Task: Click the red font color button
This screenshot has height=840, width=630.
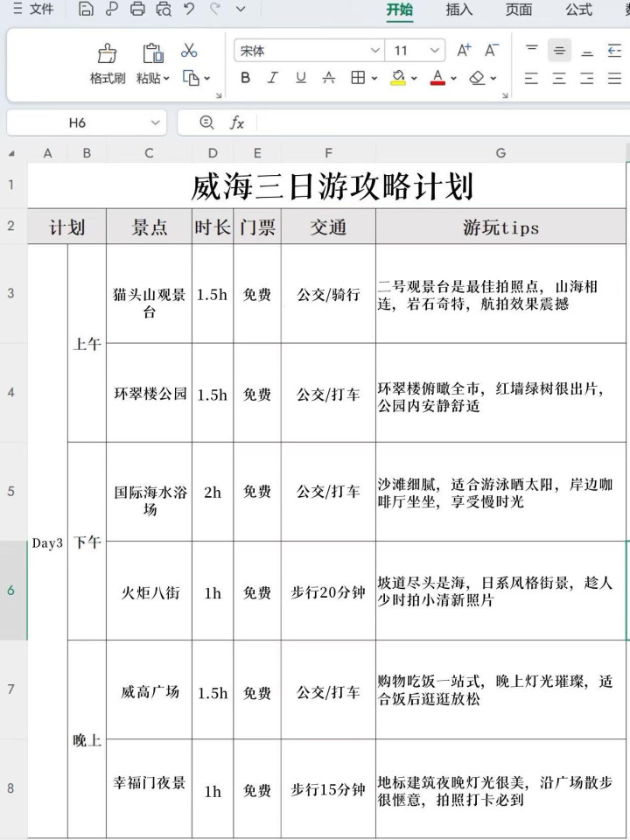Action: pos(438,78)
